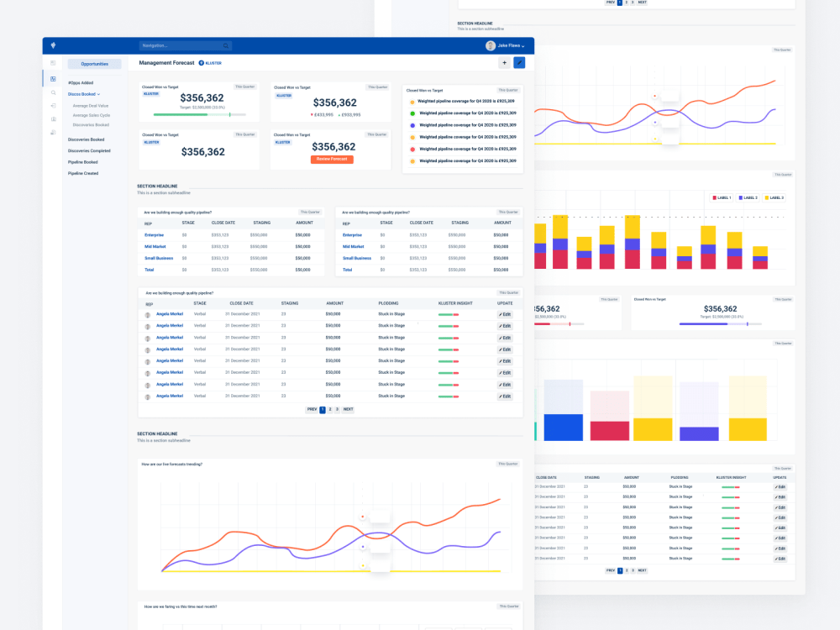The width and height of the screenshot is (840, 630).
Task: Click the Kluster badge next to Management Forecast
Action: (210, 63)
